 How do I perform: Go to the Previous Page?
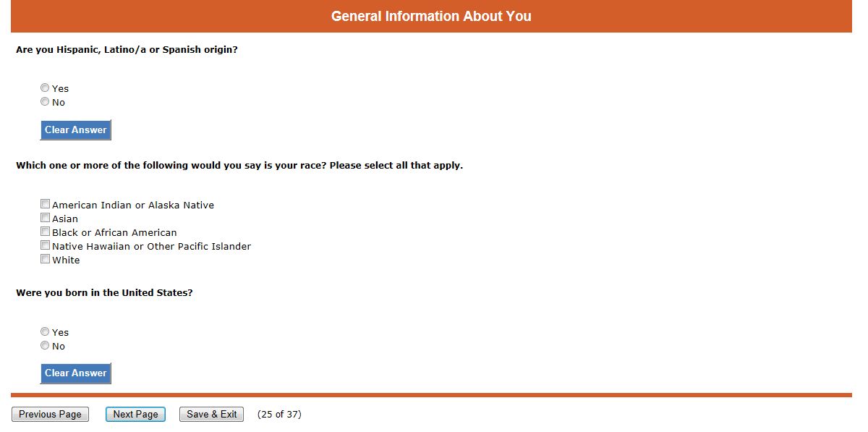coord(50,415)
